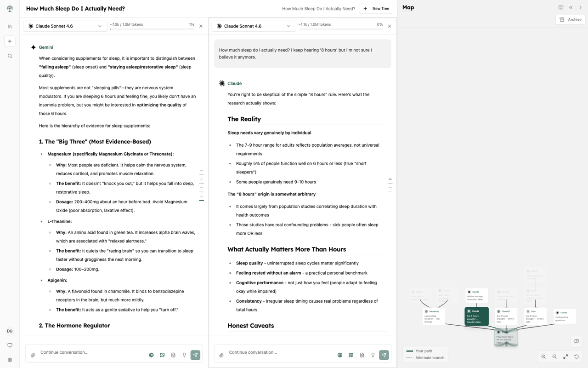Open the library icon in the left sidebar
The height and width of the screenshot is (368, 588).
click(10, 27)
